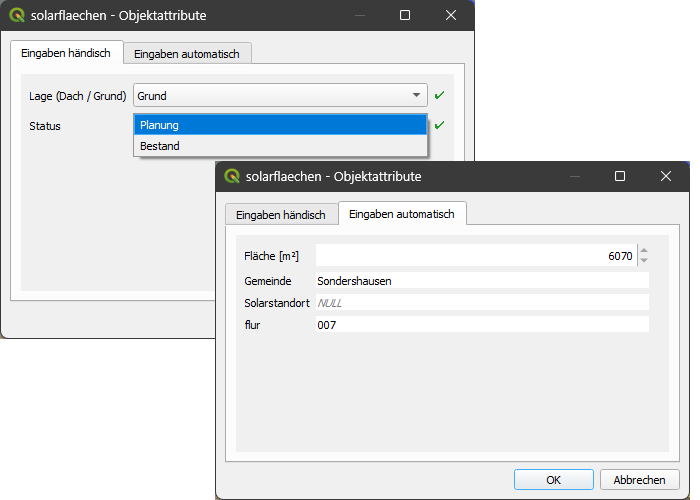
Task: Click the green check mark next to the Status field
Action: [439, 125]
